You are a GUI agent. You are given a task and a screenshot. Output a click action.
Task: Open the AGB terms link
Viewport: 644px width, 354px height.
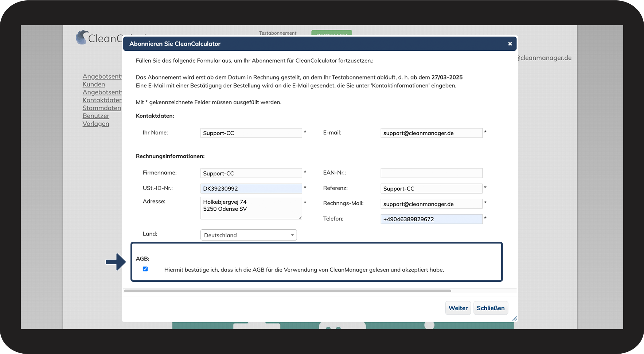click(x=258, y=270)
